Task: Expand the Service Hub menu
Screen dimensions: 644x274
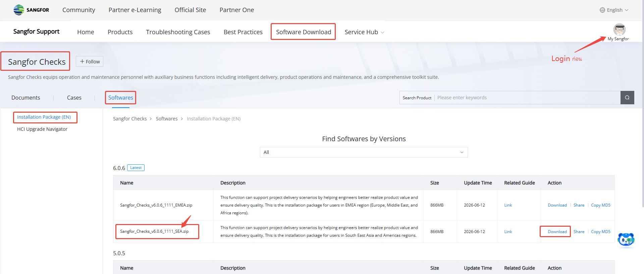Action: (x=364, y=32)
